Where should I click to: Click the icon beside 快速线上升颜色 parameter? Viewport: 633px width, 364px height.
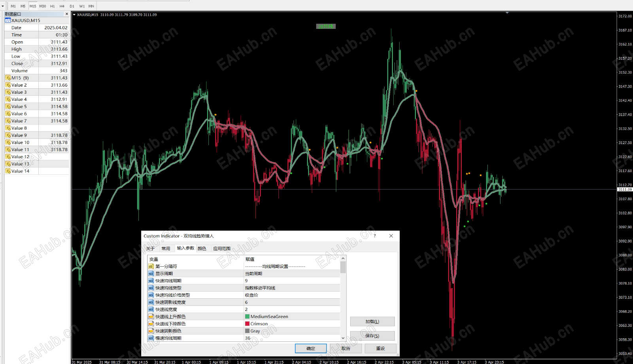tap(151, 317)
